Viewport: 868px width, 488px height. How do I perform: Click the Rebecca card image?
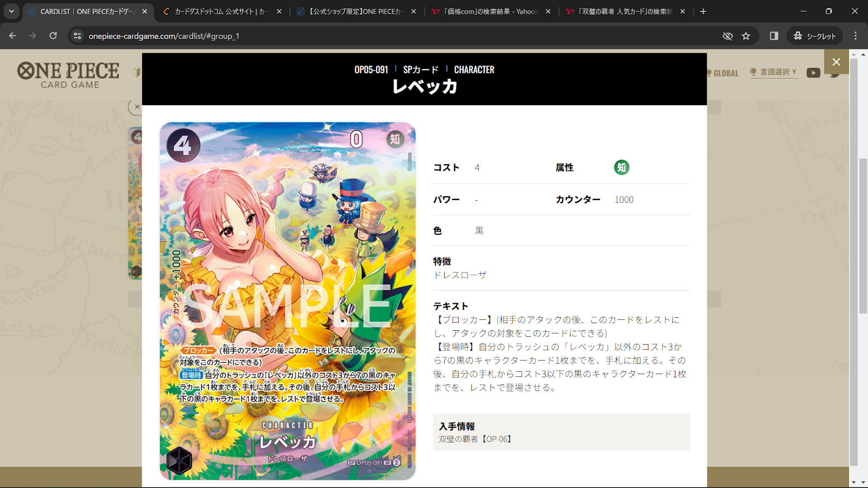click(x=288, y=301)
